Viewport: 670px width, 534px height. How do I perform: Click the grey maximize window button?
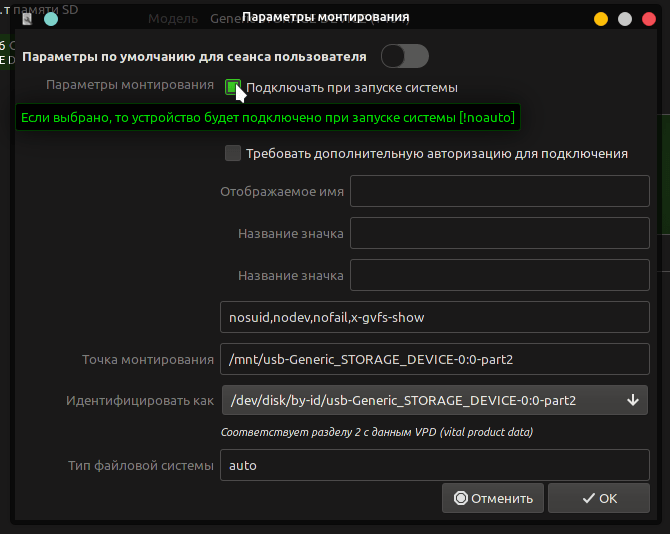(x=625, y=19)
